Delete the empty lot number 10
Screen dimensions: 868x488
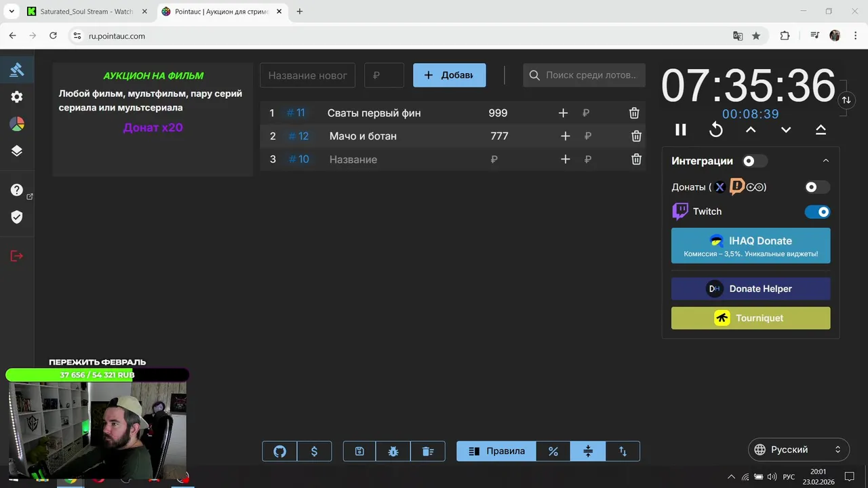(636, 159)
